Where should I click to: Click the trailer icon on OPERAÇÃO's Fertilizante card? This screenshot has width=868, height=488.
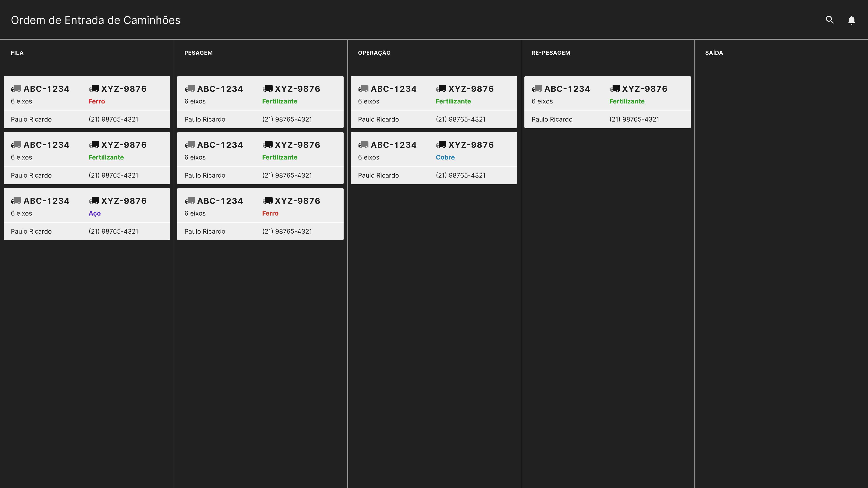click(441, 89)
